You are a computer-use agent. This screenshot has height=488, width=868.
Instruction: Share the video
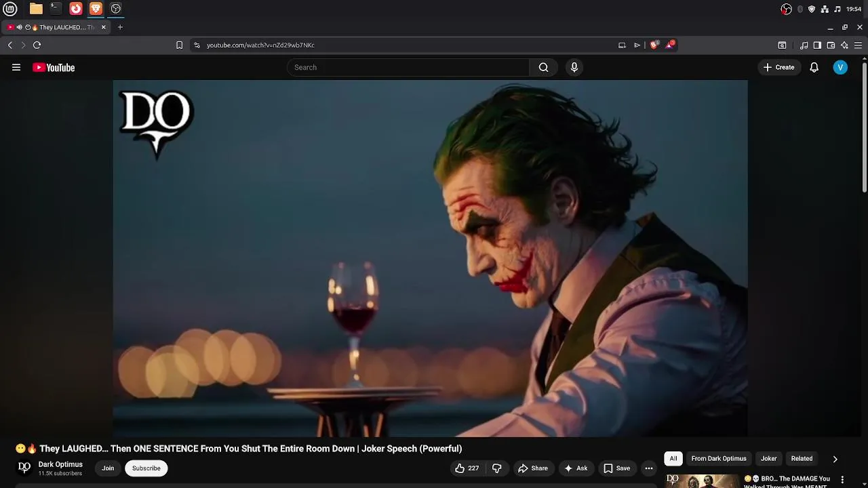pos(532,468)
